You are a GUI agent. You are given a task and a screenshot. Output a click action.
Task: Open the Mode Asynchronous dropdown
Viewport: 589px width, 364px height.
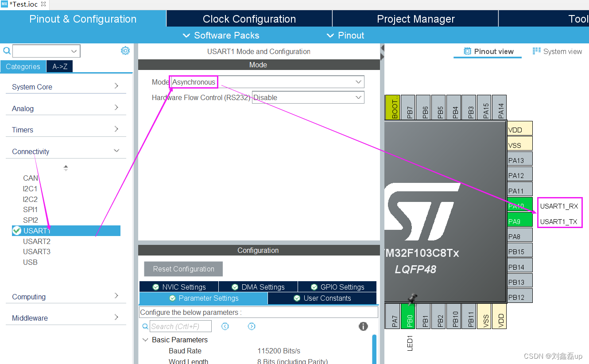pyautogui.click(x=267, y=82)
